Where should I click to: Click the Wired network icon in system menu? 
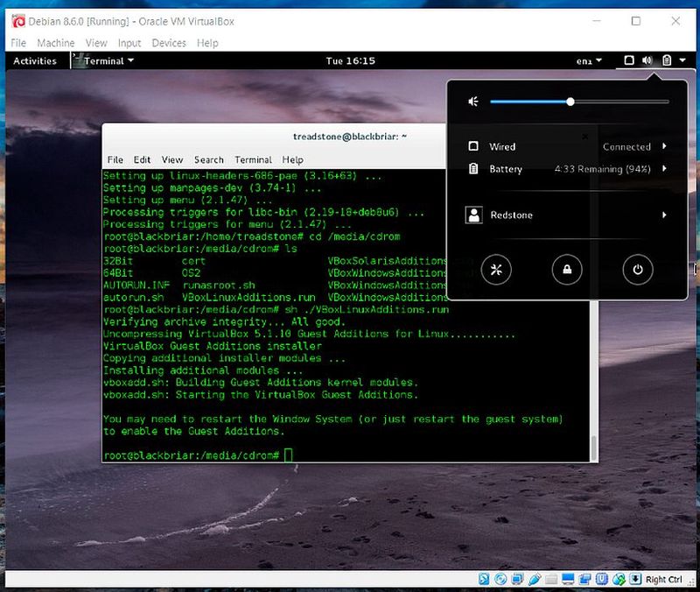coord(473,146)
